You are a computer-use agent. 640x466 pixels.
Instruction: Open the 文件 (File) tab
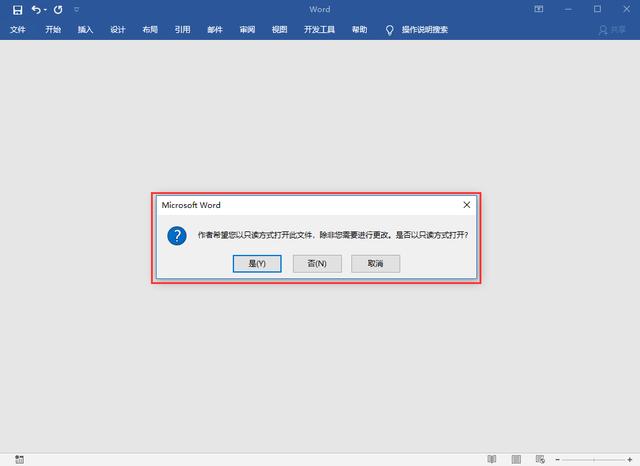pyautogui.click(x=18, y=29)
